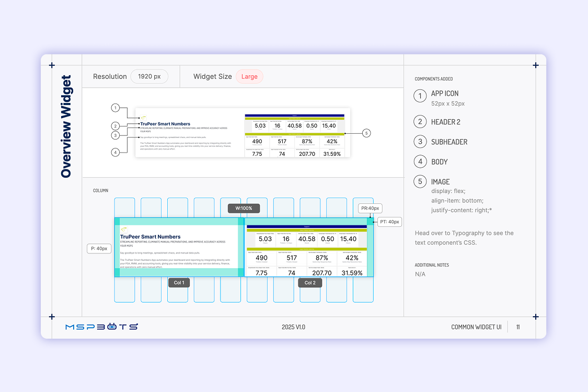Screen dimensions: 588x392
Task: Click the BODY component label
Action: [440, 162]
